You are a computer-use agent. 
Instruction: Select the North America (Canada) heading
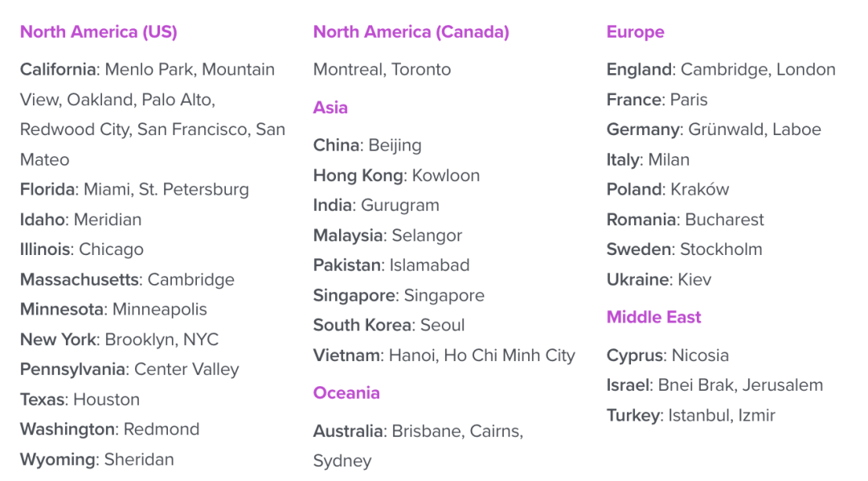pyautogui.click(x=411, y=32)
